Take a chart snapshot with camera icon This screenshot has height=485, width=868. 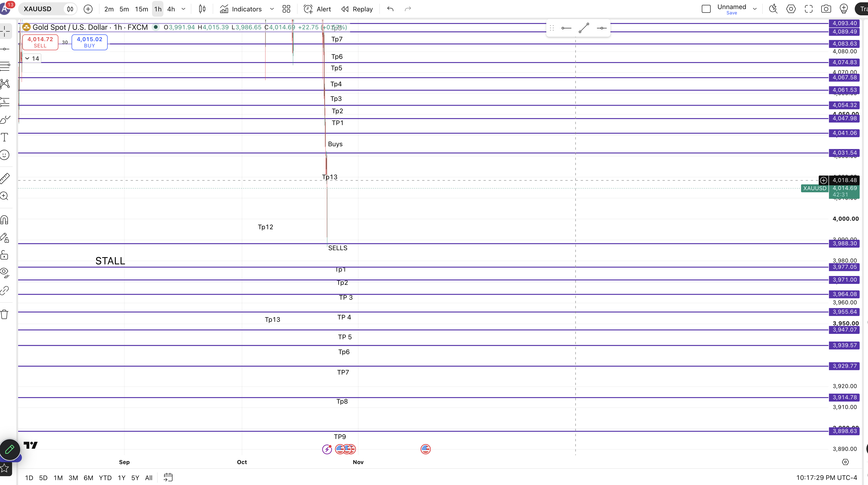tap(826, 9)
